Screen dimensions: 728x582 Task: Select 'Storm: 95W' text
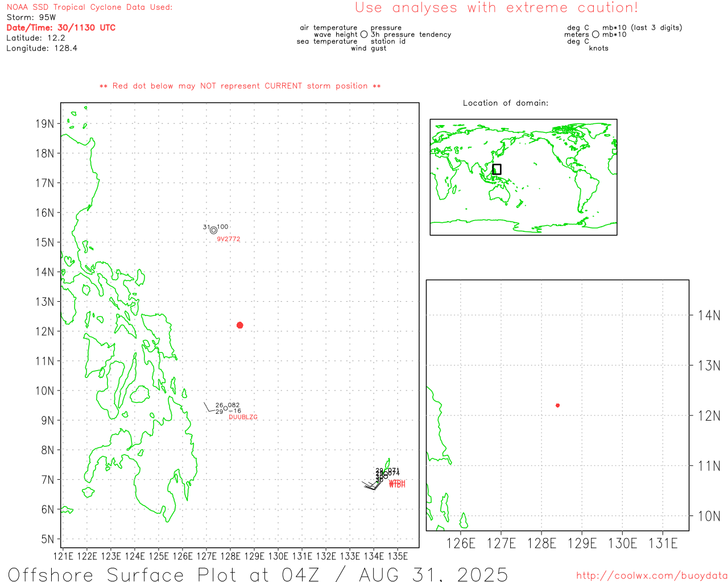[x=31, y=18]
